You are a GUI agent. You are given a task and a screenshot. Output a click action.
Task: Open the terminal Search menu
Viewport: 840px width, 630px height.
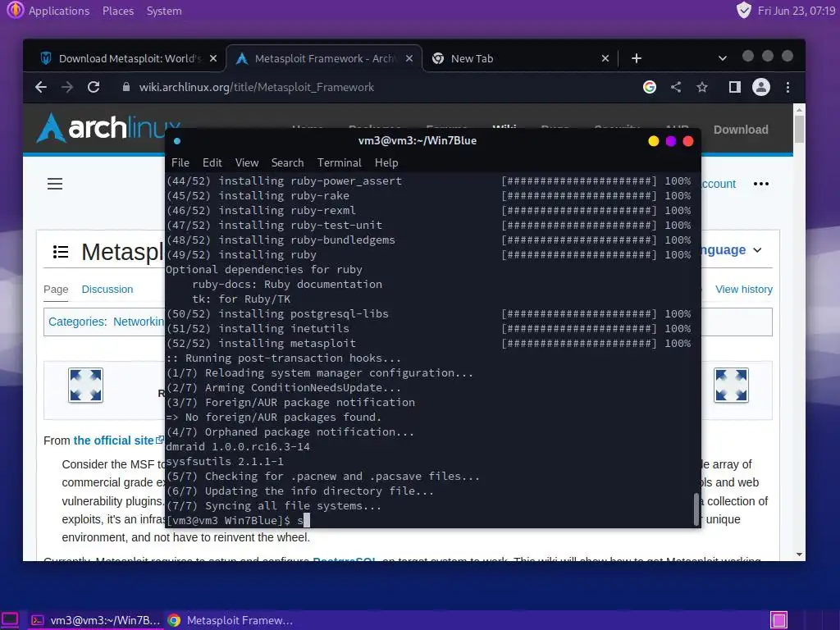click(287, 163)
